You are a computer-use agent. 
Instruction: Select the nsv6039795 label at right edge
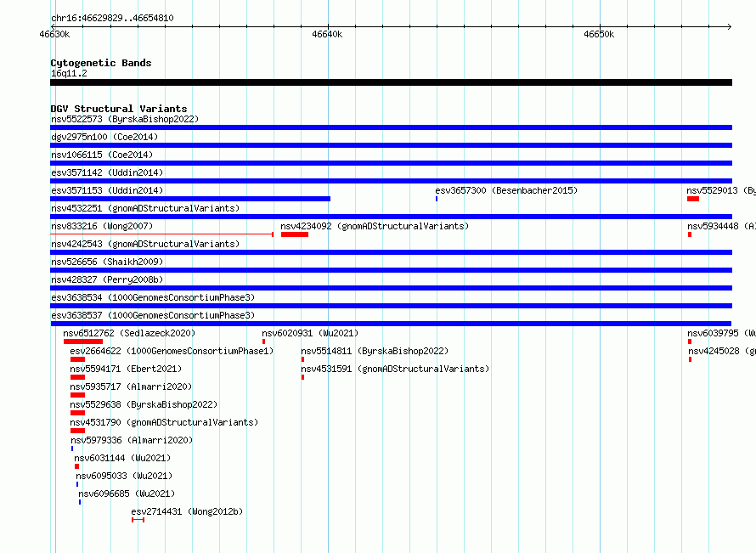pos(722,333)
